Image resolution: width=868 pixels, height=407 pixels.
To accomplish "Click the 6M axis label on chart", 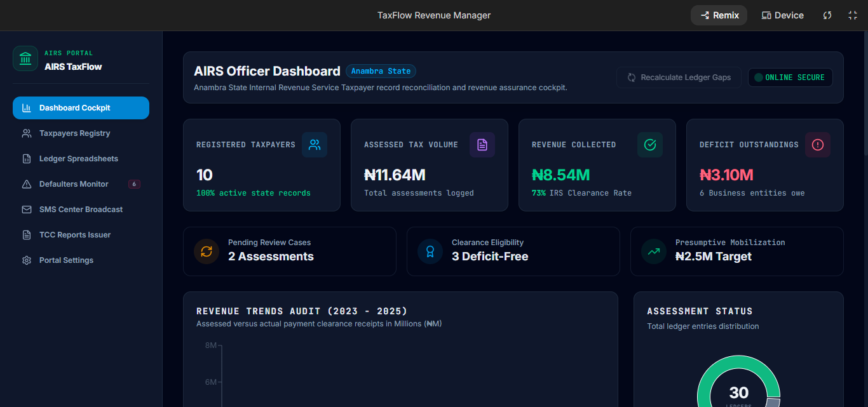I will tap(211, 382).
